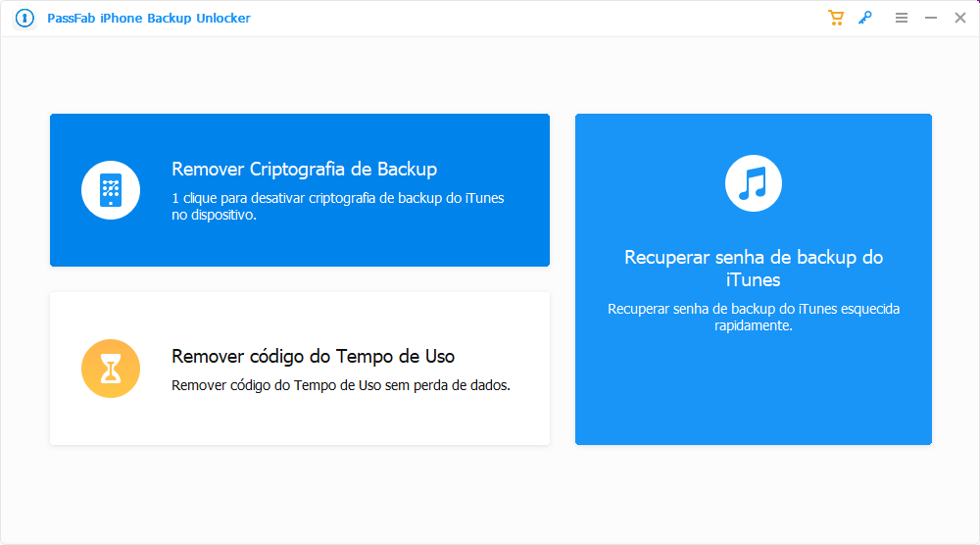Close the PassFab window
Screen dimensions: 980x545
click(x=960, y=18)
